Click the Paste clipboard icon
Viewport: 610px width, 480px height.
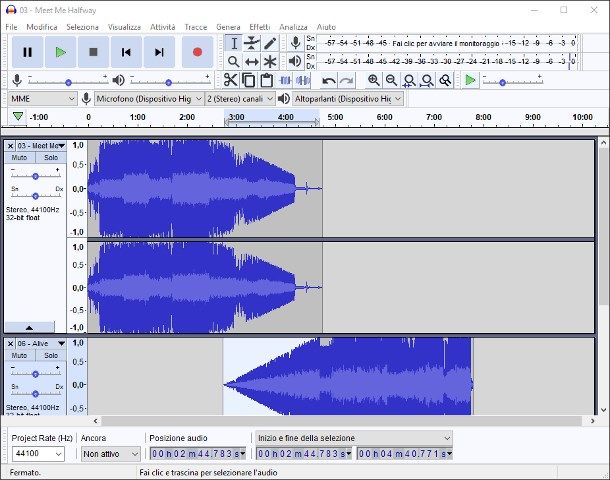tap(266, 80)
